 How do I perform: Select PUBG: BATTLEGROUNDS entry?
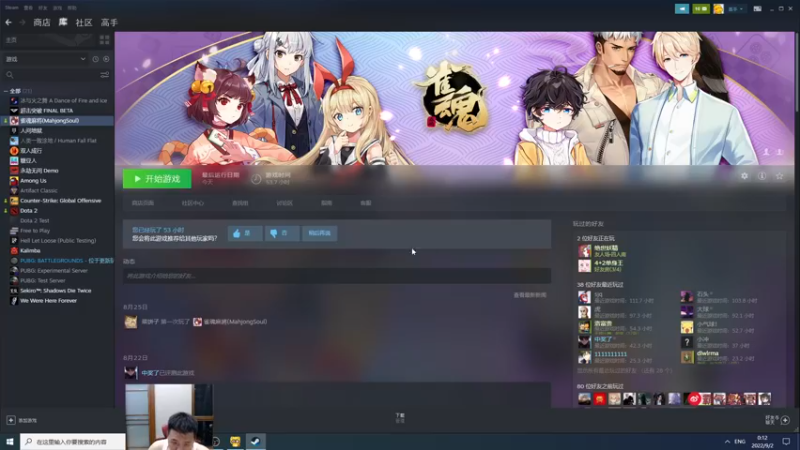tap(67, 261)
